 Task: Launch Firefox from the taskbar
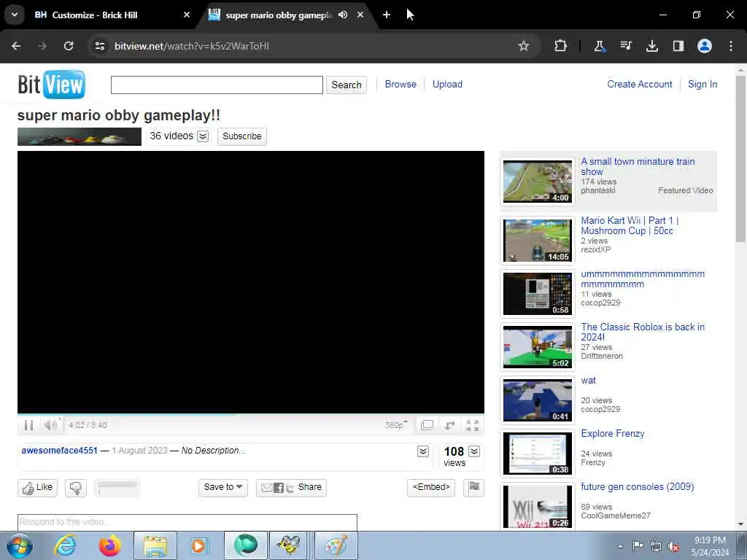109,545
